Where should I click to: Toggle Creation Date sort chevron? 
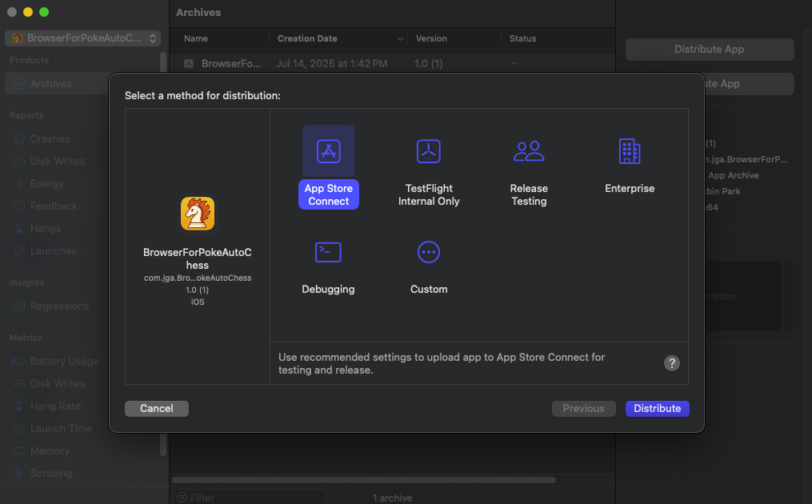pyautogui.click(x=400, y=39)
